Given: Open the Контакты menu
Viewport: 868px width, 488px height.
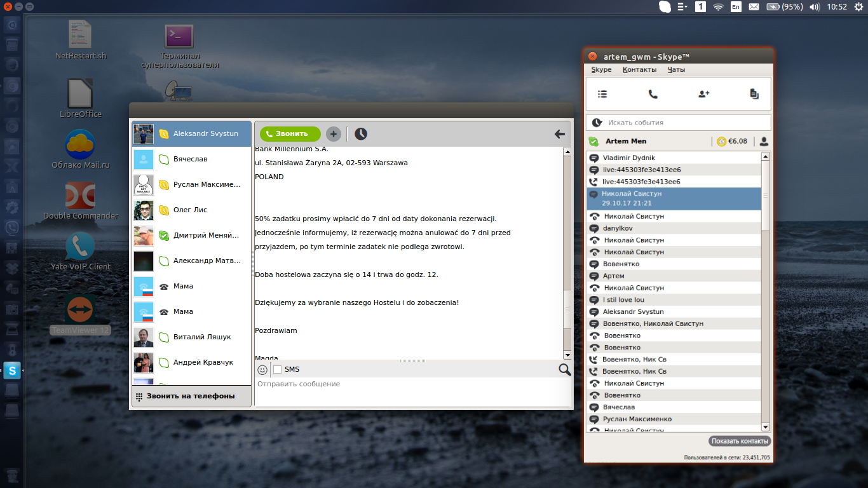Looking at the screenshot, I should click(639, 70).
